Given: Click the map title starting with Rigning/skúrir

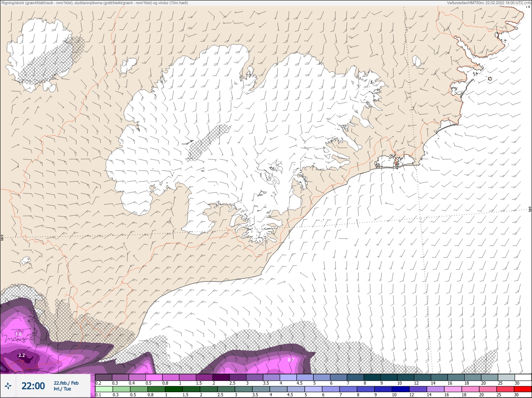Looking at the screenshot, I should [95, 3].
